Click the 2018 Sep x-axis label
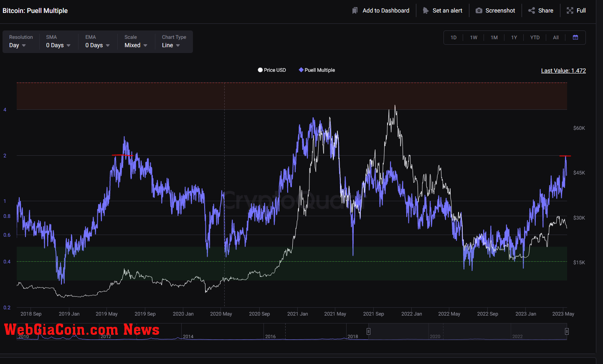603x364 pixels. click(31, 314)
